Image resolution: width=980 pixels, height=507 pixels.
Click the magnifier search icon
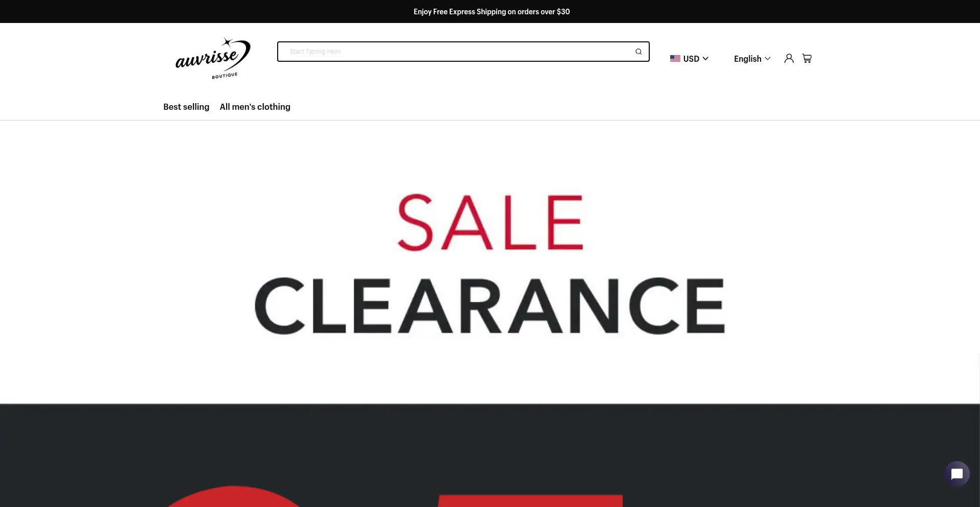[x=639, y=52]
